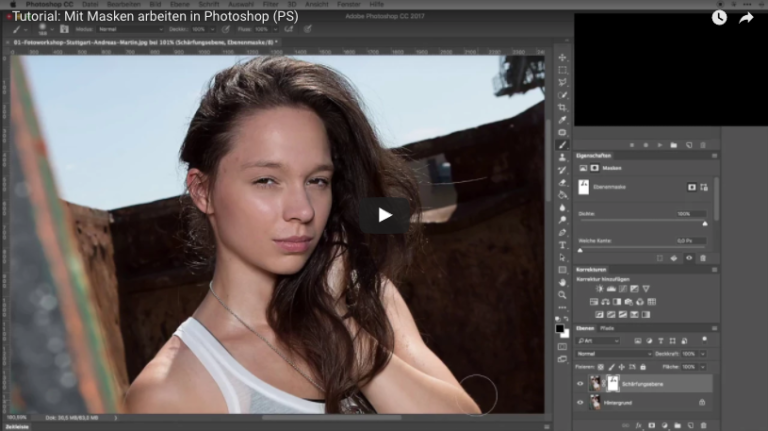Select the Ebenen tab
The image size is (768, 431).
point(585,328)
